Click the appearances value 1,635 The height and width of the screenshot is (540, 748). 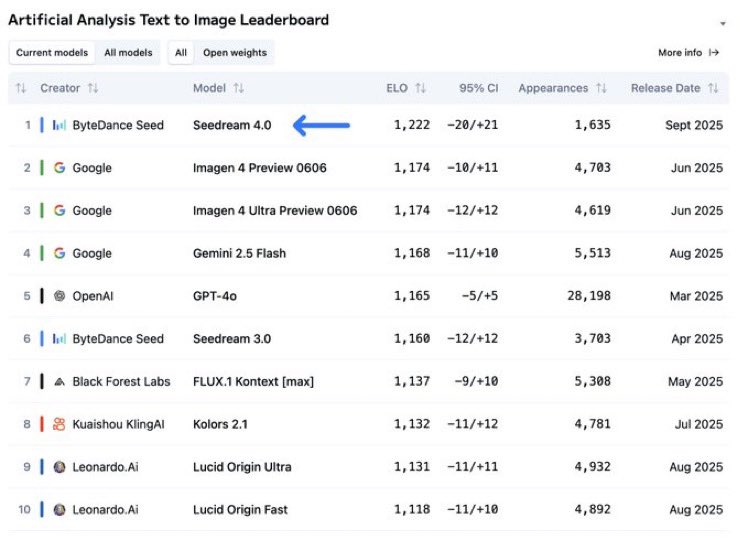point(592,125)
